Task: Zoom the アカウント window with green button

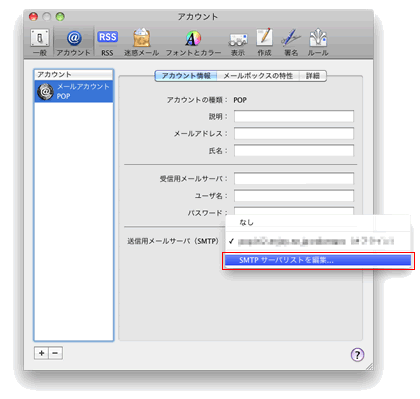Action: [60, 16]
